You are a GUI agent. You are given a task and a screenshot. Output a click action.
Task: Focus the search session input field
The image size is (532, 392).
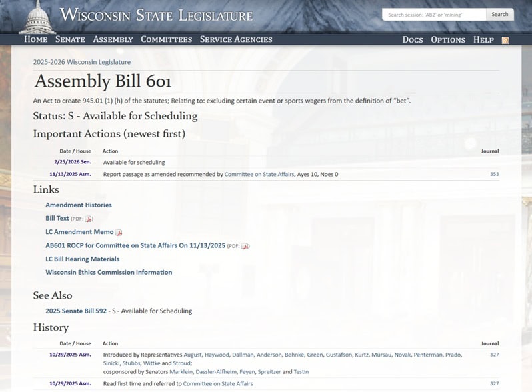[434, 15]
